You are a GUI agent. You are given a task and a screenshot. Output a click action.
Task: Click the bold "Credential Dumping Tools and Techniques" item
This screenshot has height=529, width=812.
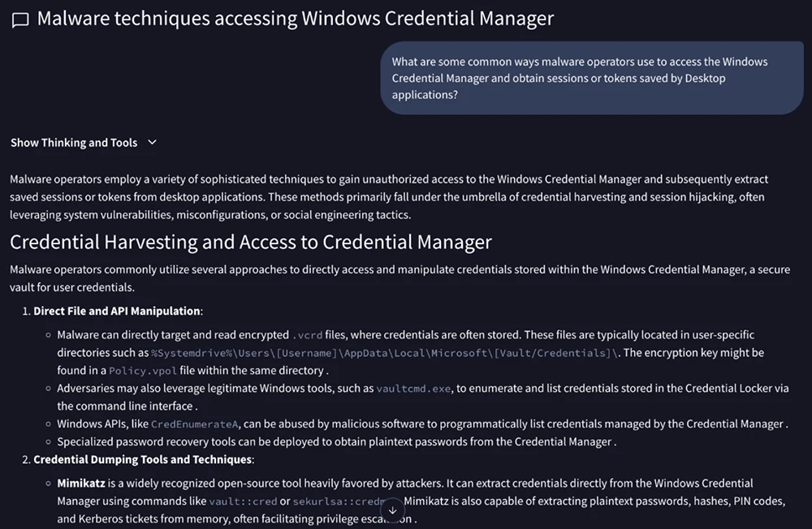pyautogui.click(x=143, y=460)
